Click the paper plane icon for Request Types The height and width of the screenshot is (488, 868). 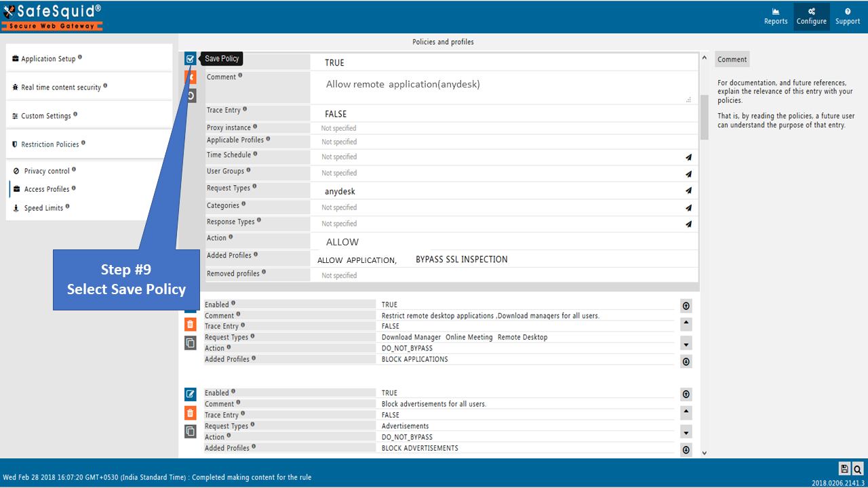688,191
